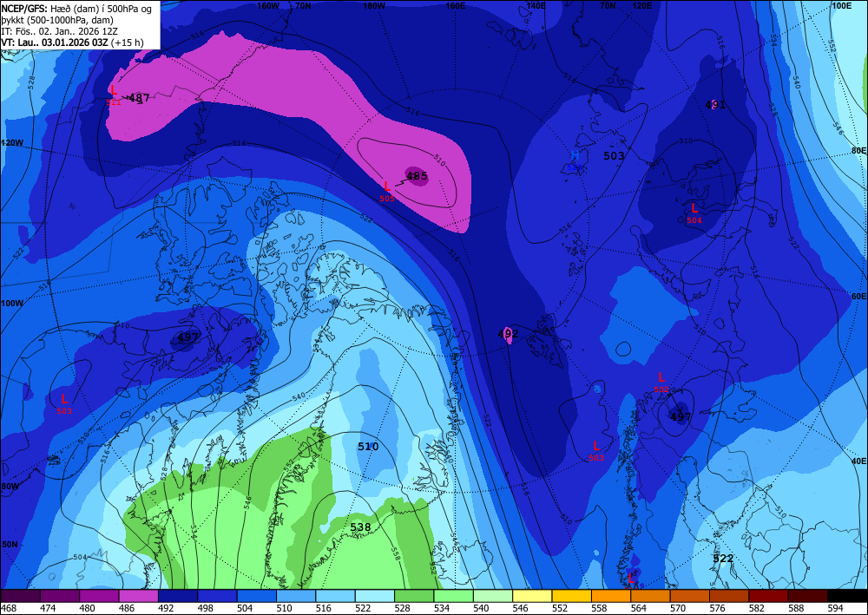
Task: Click the '534' value in the legend
Action: click(x=442, y=608)
